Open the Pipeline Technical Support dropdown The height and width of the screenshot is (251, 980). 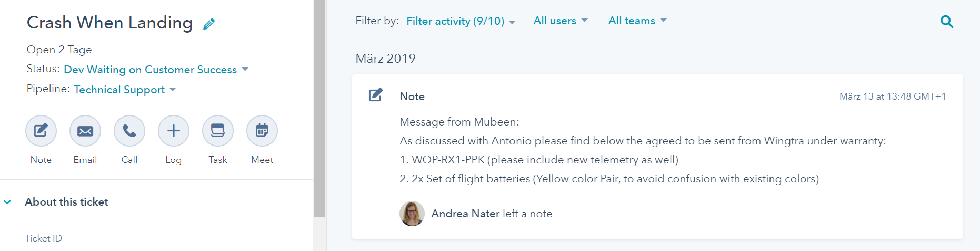tap(125, 90)
